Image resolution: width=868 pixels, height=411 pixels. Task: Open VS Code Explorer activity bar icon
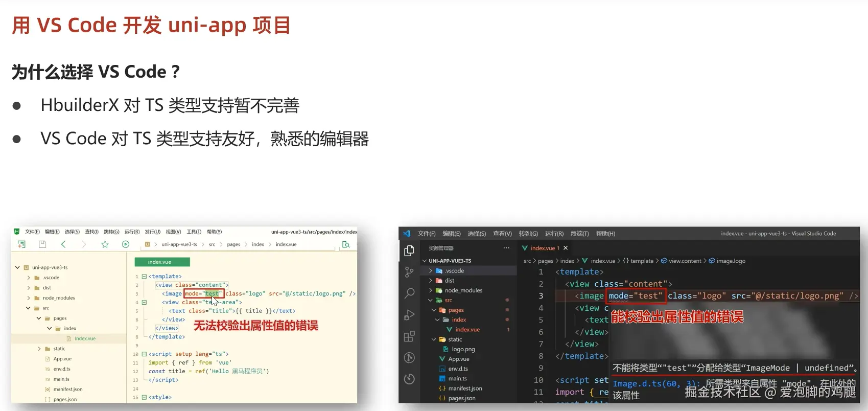tap(409, 250)
